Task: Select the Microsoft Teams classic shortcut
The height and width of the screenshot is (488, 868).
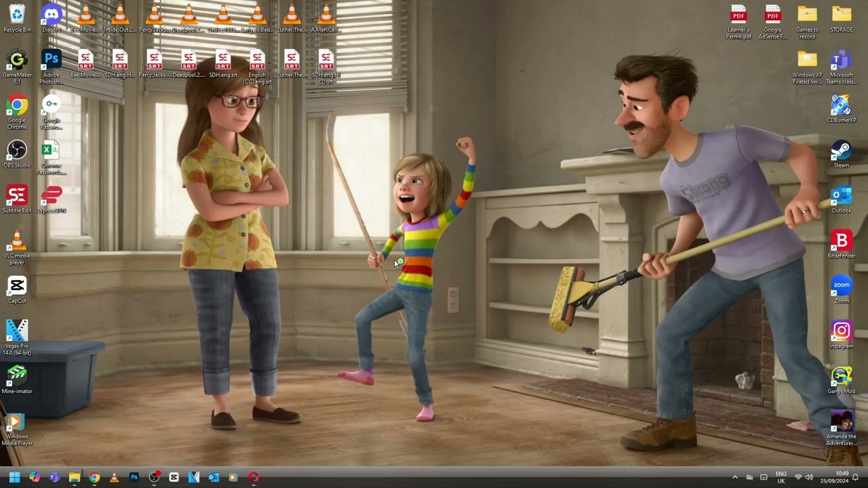Action: (842, 66)
